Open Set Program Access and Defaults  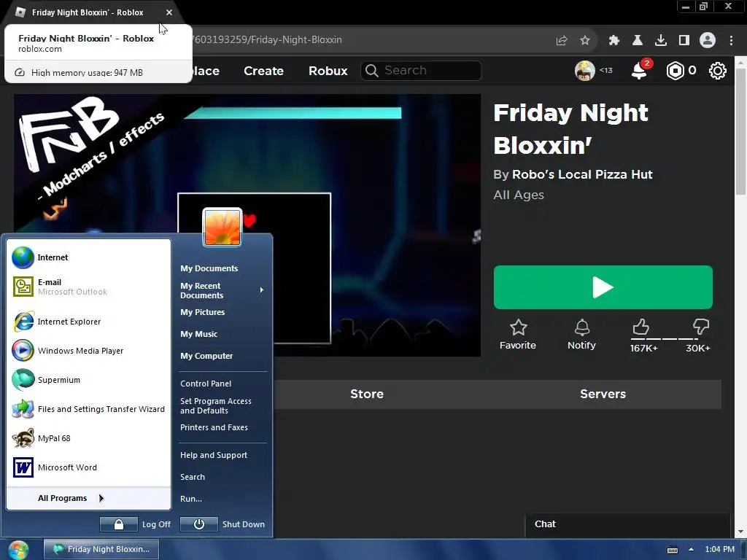[216, 405]
